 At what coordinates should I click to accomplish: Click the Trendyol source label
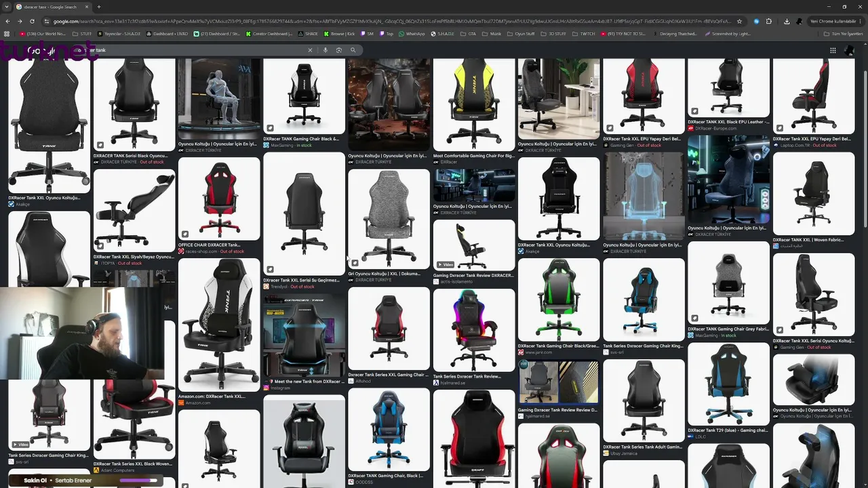click(x=278, y=287)
